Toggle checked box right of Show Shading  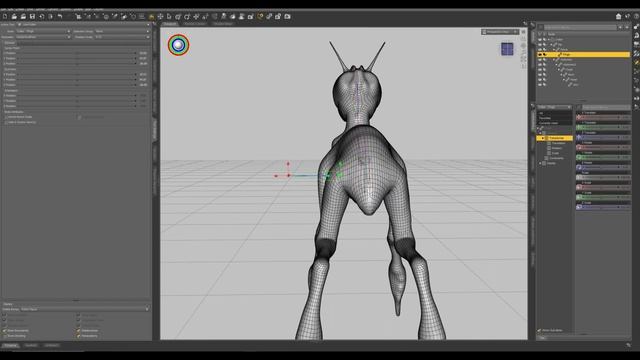coord(78,336)
